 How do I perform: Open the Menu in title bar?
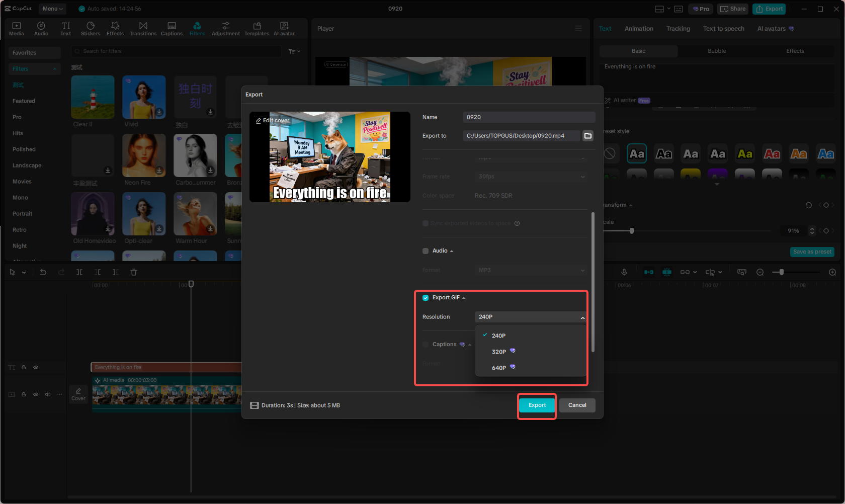(52, 9)
